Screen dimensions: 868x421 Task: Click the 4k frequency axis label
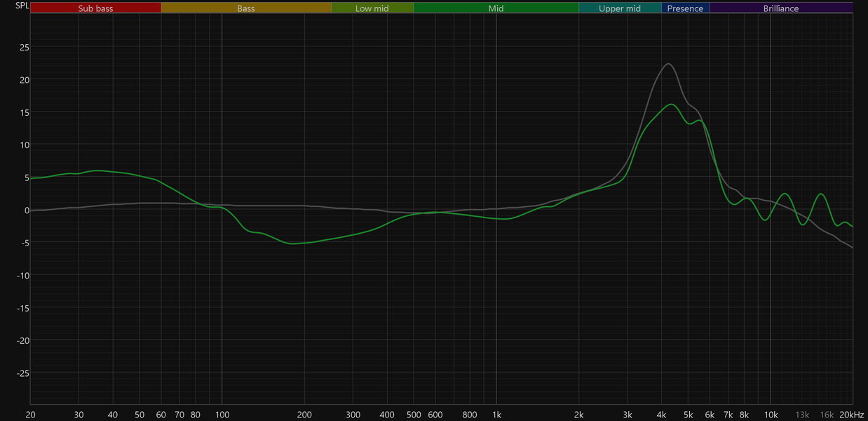pos(661,415)
